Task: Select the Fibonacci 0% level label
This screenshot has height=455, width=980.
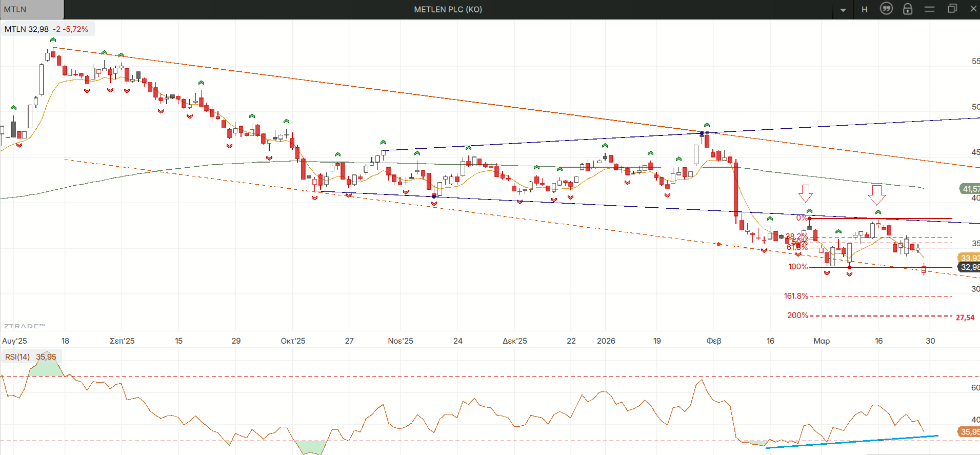Action: [x=802, y=218]
